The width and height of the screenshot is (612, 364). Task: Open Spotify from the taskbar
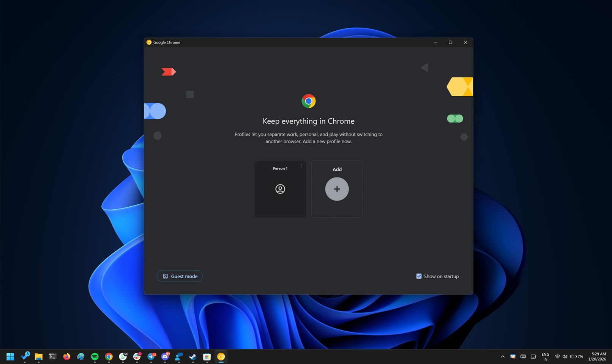[x=95, y=356]
